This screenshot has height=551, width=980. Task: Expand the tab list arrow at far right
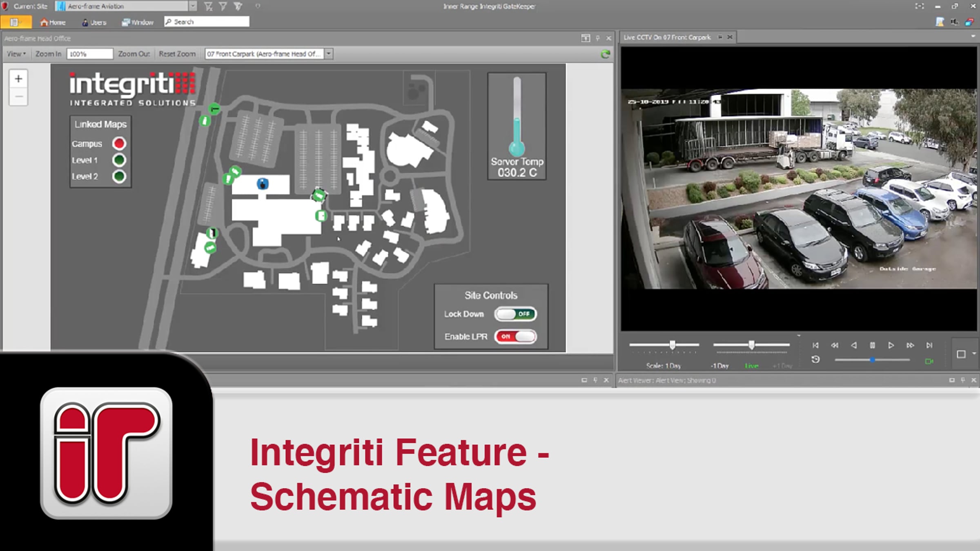(973, 37)
